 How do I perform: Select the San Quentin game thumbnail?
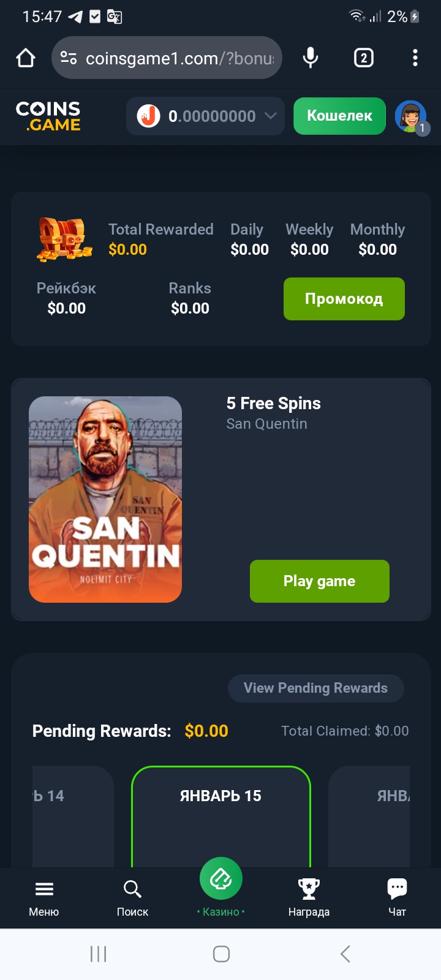pos(105,499)
